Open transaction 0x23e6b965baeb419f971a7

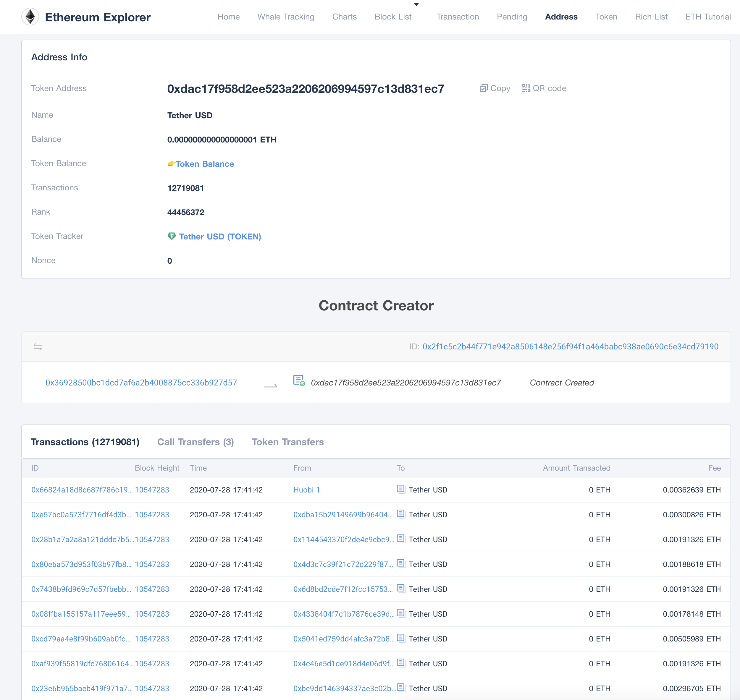(82, 688)
